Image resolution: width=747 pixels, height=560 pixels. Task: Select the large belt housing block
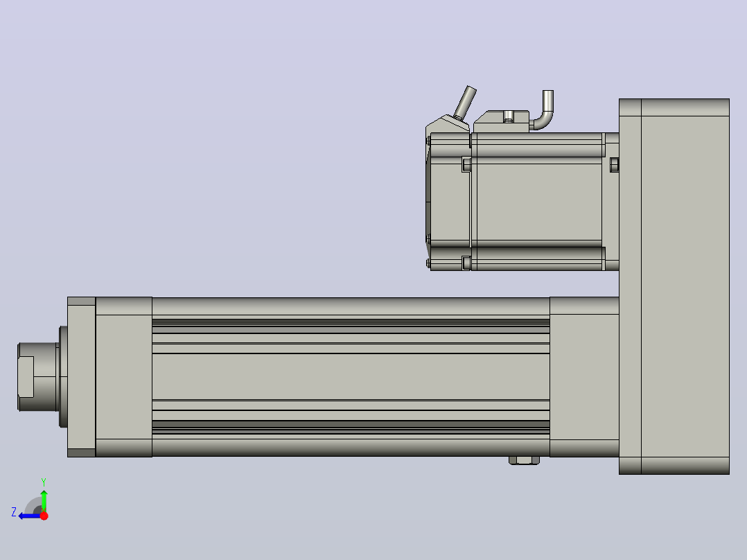click(x=674, y=286)
